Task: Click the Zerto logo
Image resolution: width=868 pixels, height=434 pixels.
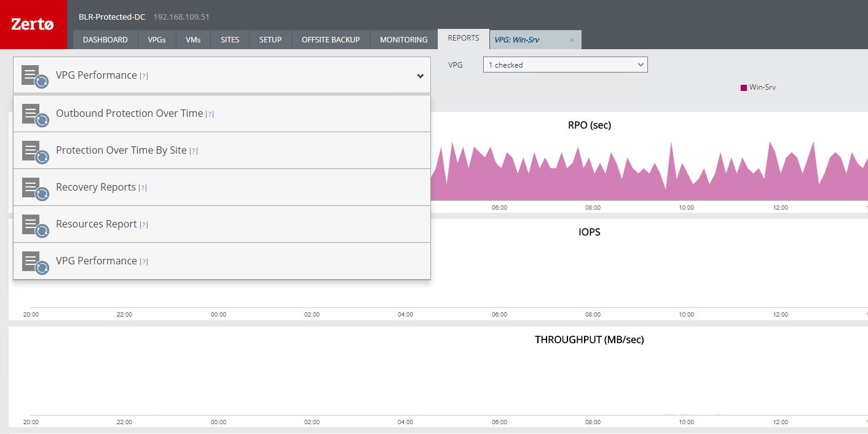Action: (33, 25)
